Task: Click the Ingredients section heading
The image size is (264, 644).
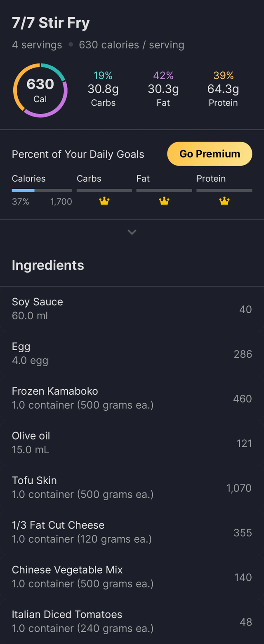Action: [48, 265]
